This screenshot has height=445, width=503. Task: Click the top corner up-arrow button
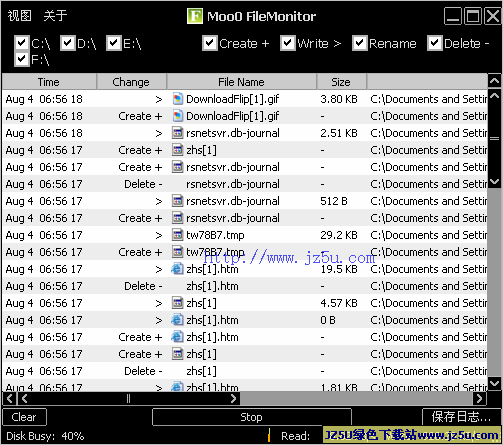[494, 81]
